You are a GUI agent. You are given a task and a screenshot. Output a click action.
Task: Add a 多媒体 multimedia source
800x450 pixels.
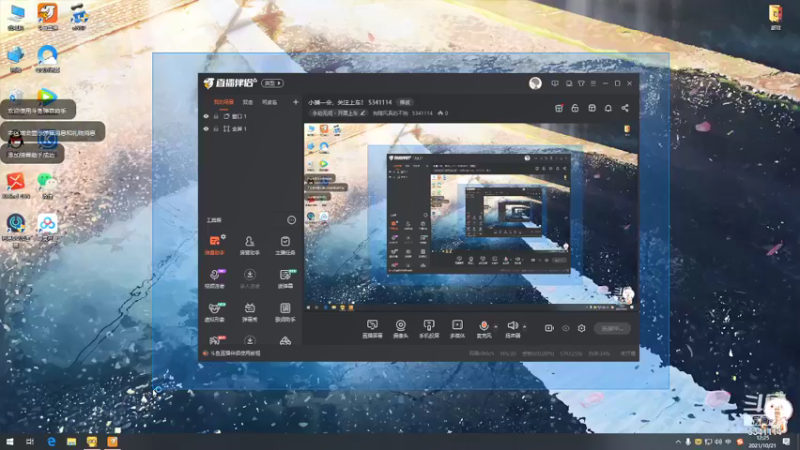pos(457,329)
